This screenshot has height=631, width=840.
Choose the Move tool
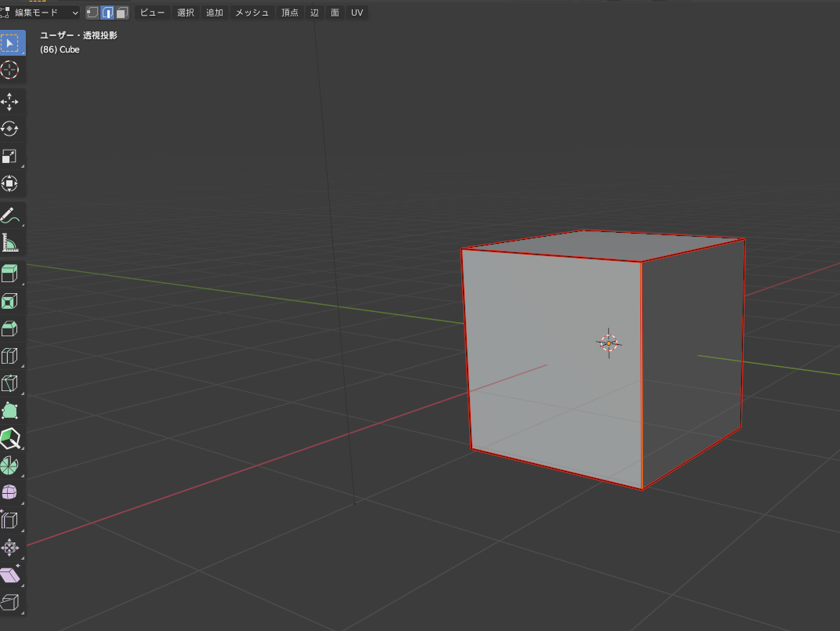(10, 102)
